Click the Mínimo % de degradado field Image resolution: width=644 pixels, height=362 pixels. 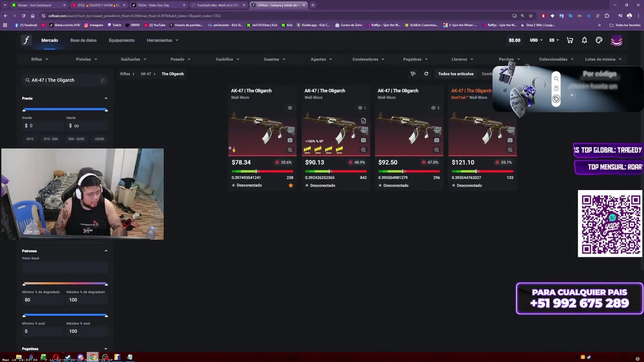(x=43, y=300)
